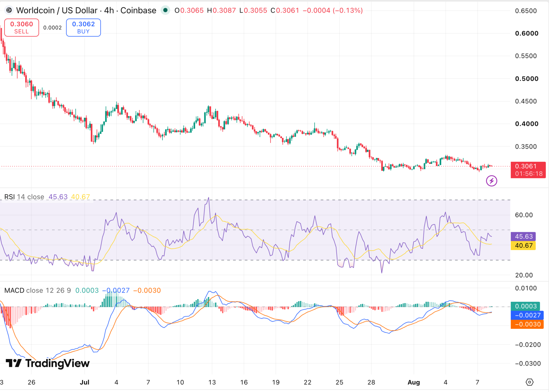Click the purple lightning bolt replay icon

[x=491, y=181]
